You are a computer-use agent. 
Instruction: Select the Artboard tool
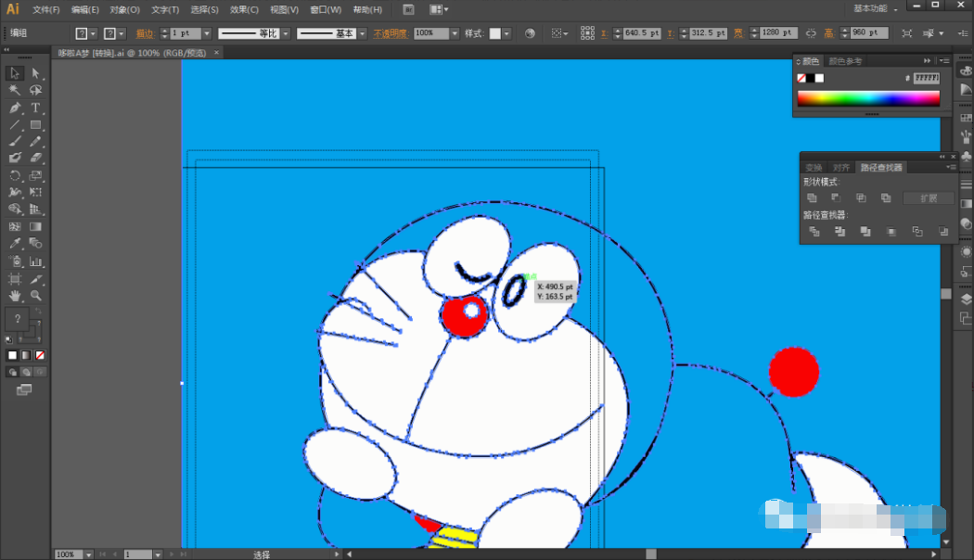click(x=14, y=279)
